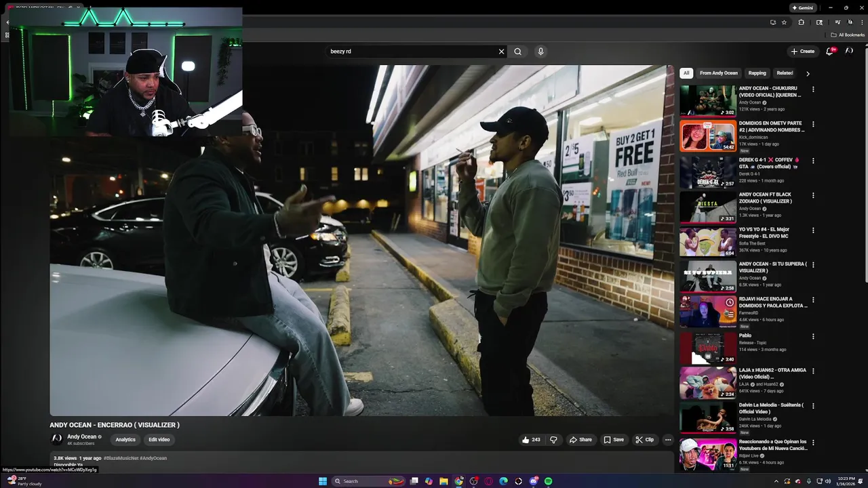Open options for ANDY OCEAN - CHUKURRU video
Screen dimensions: 868x488
(813, 89)
